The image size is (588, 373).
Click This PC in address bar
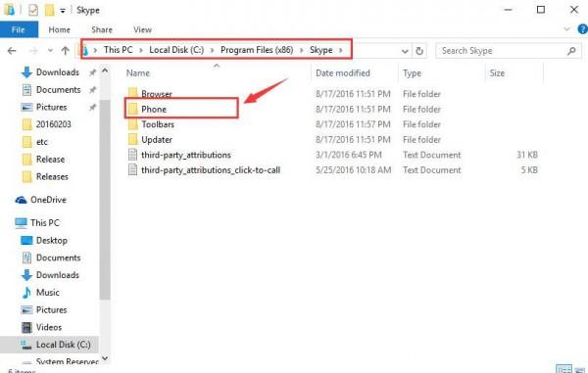(119, 50)
